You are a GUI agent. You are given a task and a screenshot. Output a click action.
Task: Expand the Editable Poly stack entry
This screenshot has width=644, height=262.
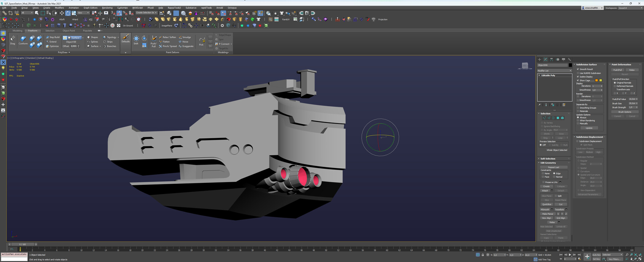(539, 75)
